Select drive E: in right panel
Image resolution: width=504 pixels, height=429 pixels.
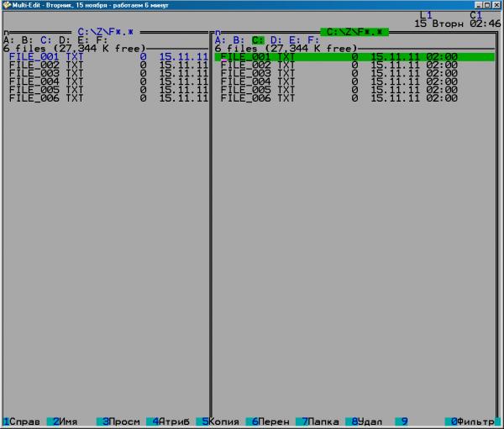[x=294, y=39]
